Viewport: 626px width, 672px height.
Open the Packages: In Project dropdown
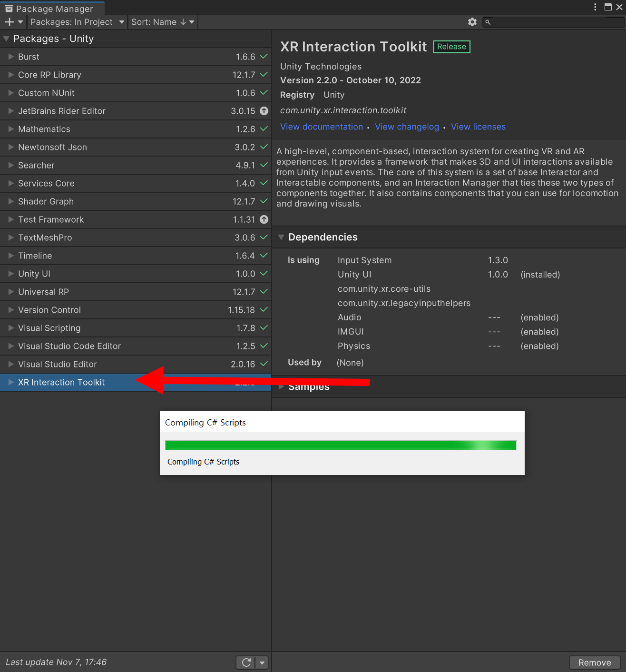[x=77, y=22]
